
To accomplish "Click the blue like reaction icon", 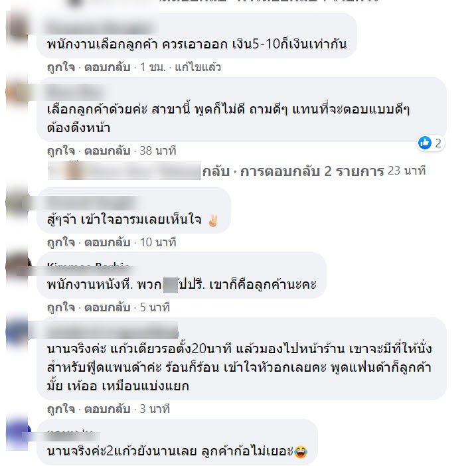I will [x=425, y=143].
